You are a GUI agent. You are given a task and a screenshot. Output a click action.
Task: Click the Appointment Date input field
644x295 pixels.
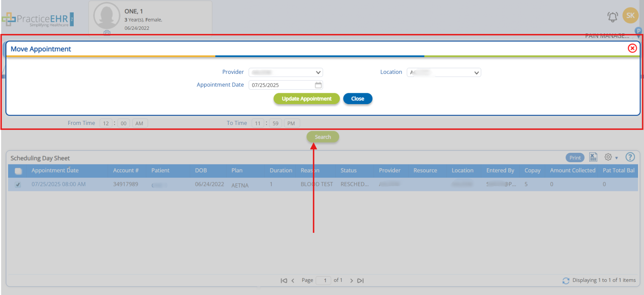281,85
